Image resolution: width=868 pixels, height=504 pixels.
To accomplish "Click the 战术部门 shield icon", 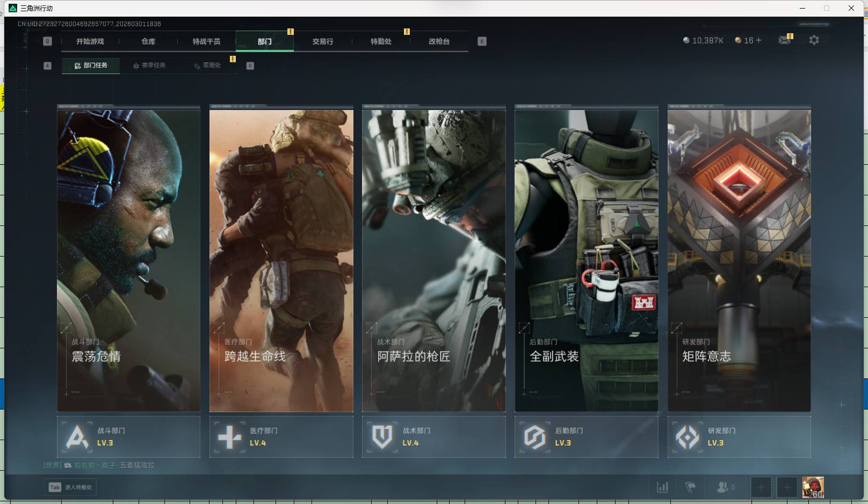I will tap(382, 437).
